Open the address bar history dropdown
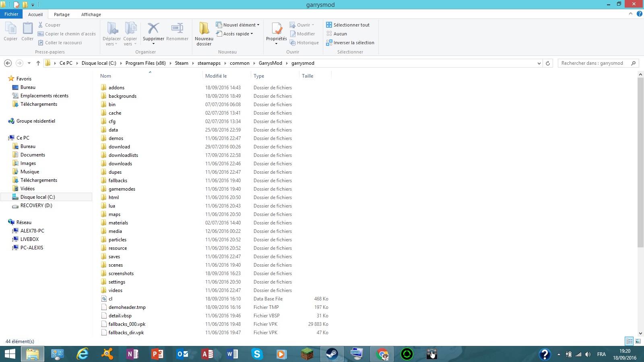Image resolution: width=644 pixels, height=362 pixels. [x=539, y=63]
